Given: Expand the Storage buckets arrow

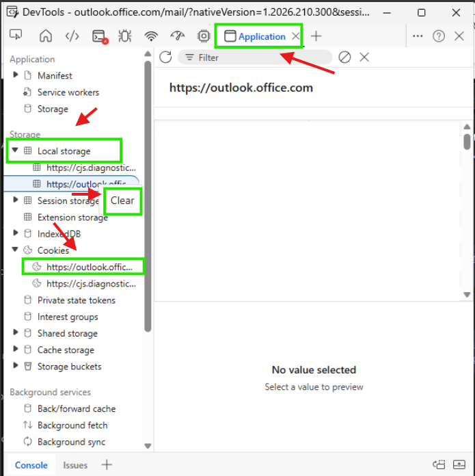Looking at the screenshot, I should 15,365.
